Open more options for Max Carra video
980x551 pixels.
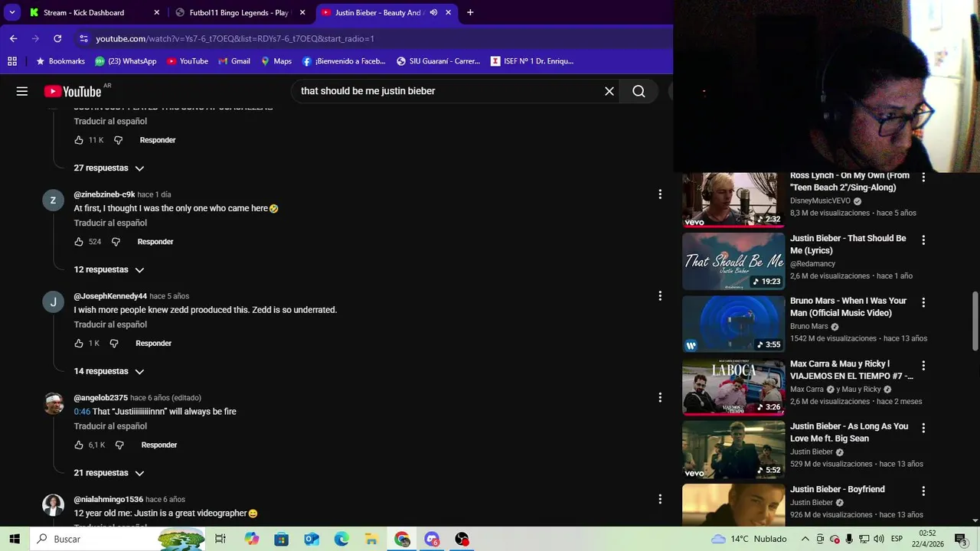tap(923, 365)
